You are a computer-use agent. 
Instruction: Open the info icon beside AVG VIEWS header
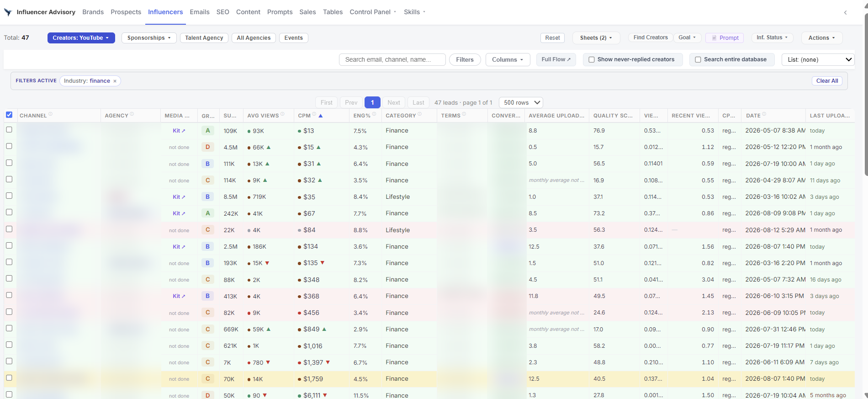pos(282,114)
